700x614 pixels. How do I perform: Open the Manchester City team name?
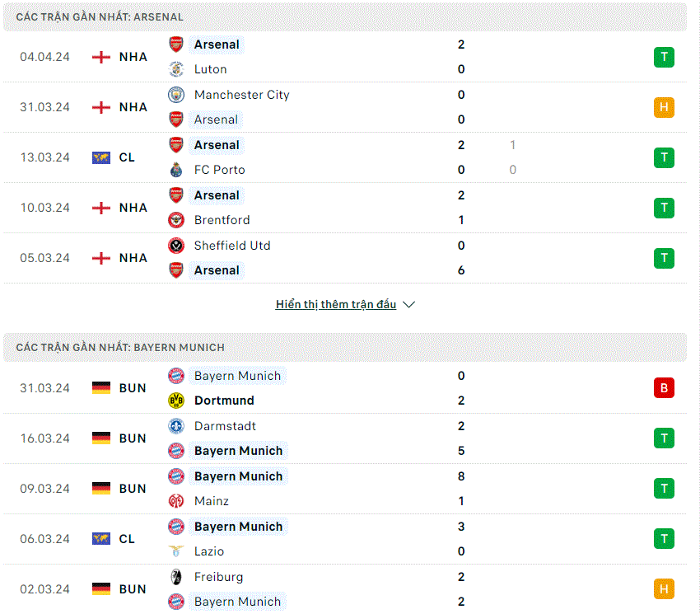(242, 95)
